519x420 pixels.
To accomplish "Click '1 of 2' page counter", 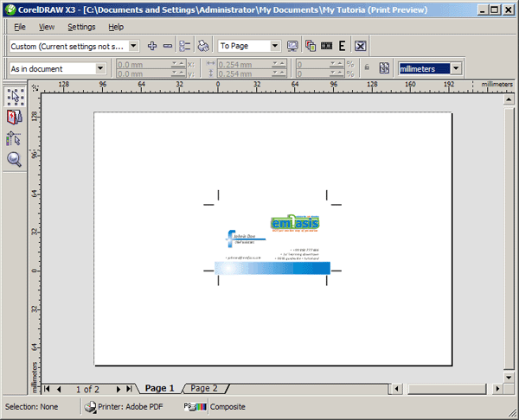I will pyautogui.click(x=87, y=389).
